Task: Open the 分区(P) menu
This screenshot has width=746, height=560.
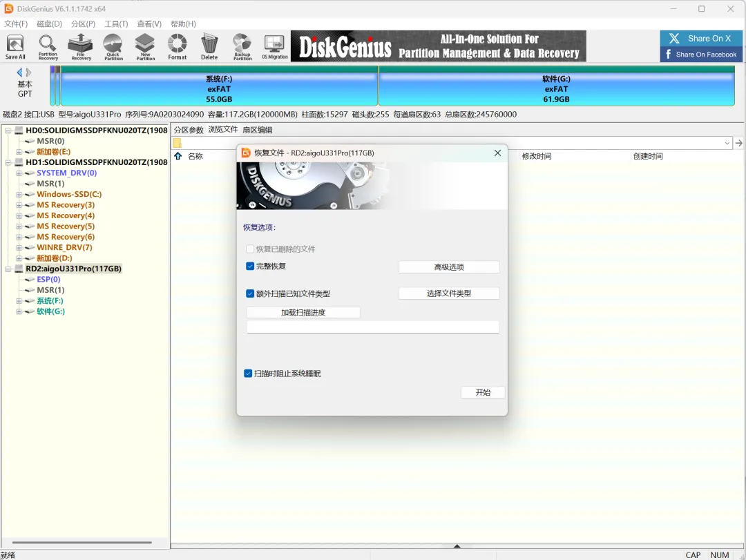Action: pyautogui.click(x=83, y=23)
